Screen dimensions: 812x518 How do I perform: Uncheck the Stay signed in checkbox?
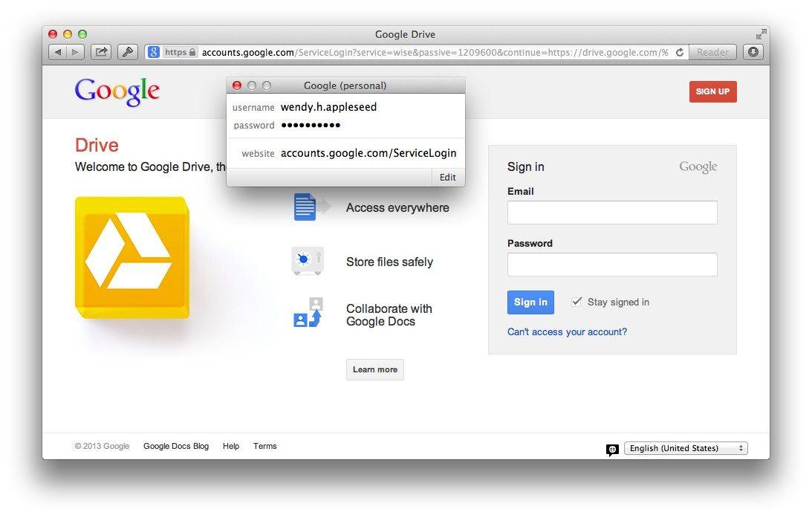pyautogui.click(x=576, y=302)
